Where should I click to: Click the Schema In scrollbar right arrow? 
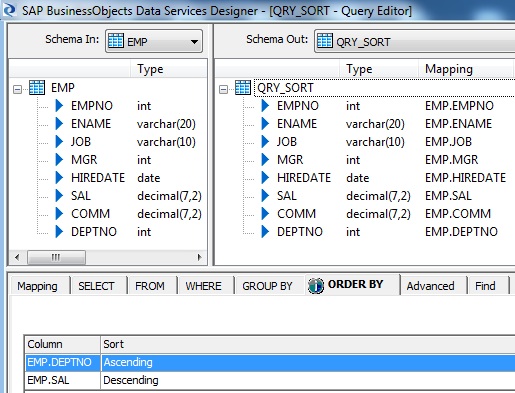[199, 257]
